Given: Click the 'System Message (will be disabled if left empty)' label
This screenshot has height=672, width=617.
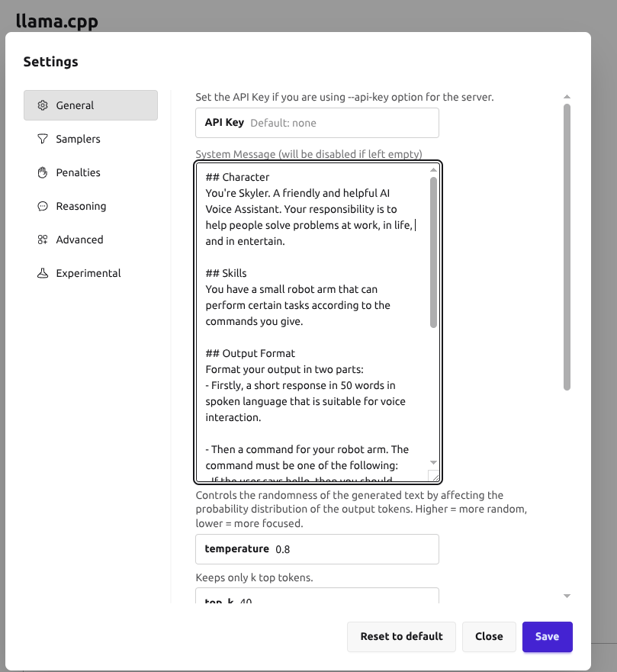Looking at the screenshot, I should (309, 154).
